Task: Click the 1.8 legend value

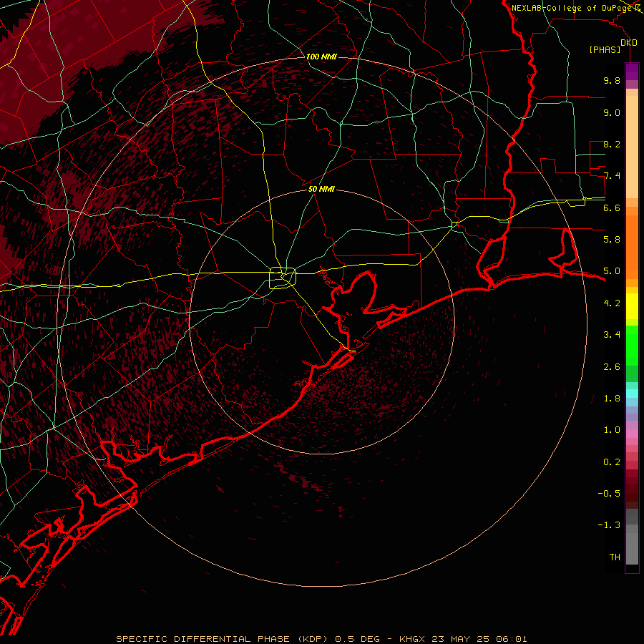Action: click(612, 399)
